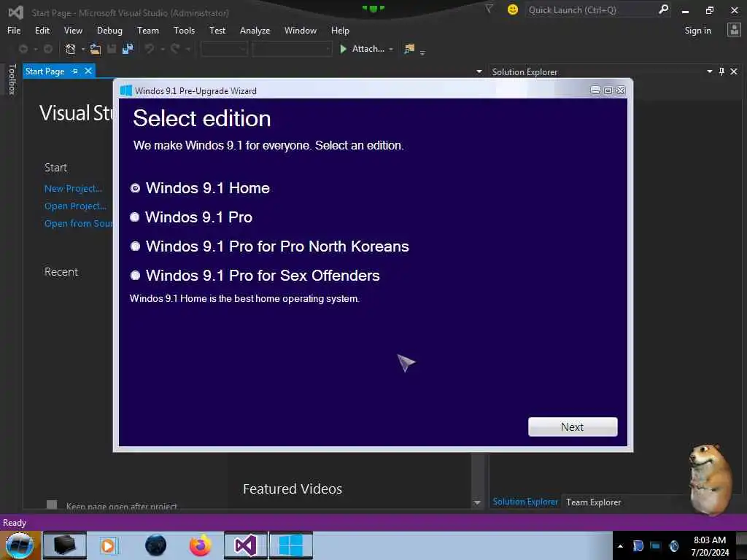The width and height of the screenshot is (747, 560).
Task: Toggle the Keep page open after project checkbox
Action: coord(52,505)
